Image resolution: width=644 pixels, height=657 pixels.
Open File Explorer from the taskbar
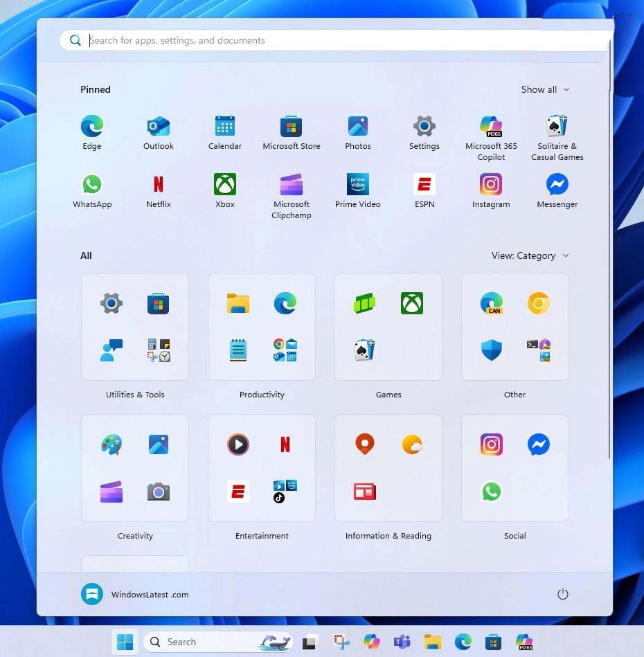pyautogui.click(x=433, y=642)
